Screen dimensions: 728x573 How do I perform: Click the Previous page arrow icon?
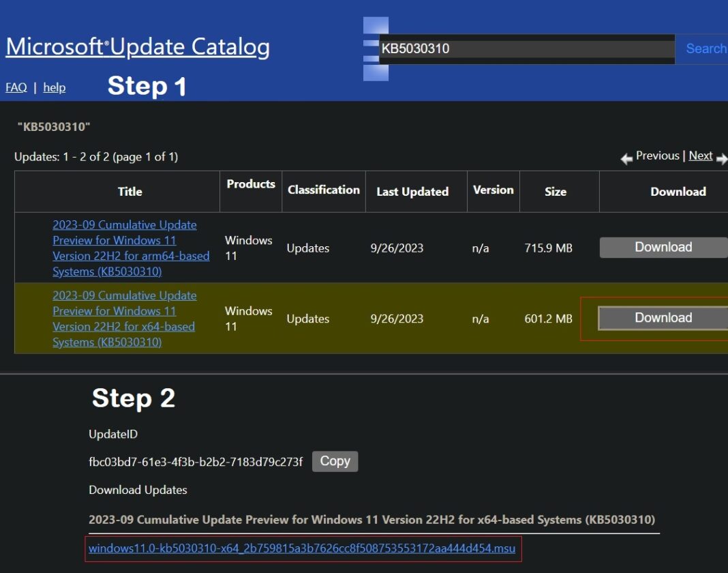tap(626, 158)
